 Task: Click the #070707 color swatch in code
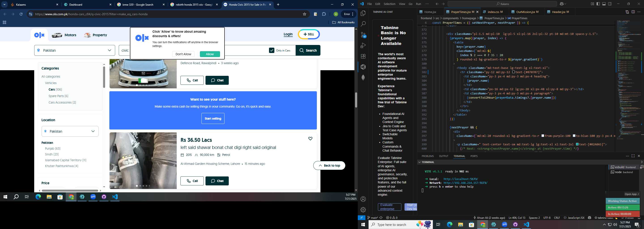pyautogui.click(x=513, y=72)
